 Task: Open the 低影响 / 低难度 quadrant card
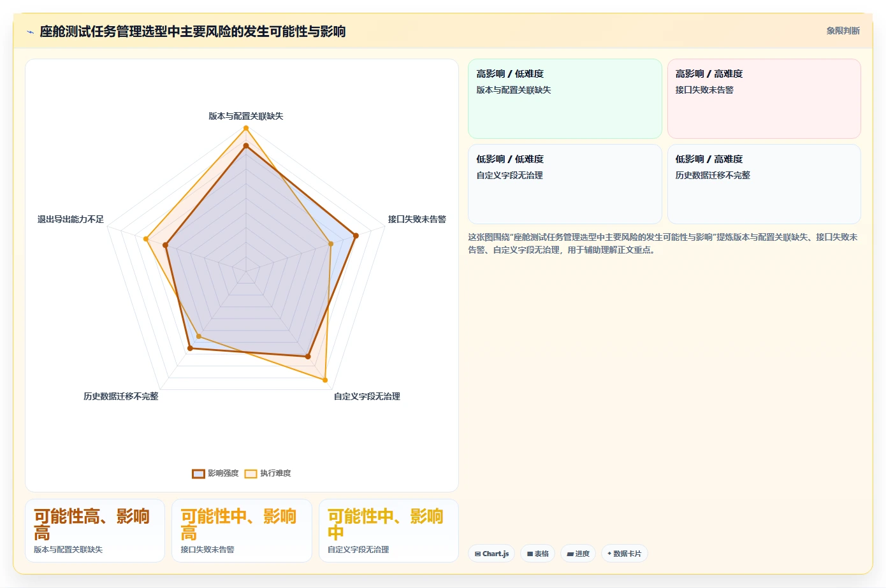pyautogui.click(x=565, y=184)
